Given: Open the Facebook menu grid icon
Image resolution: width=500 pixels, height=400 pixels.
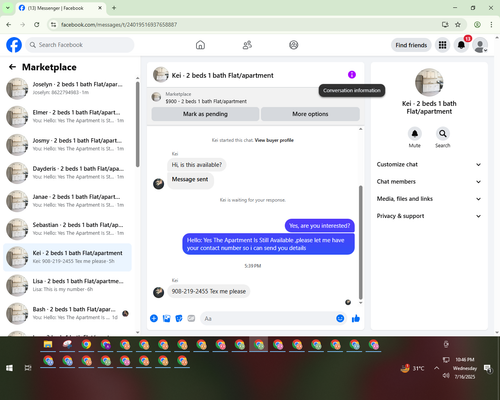Looking at the screenshot, I should pyautogui.click(x=442, y=45).
